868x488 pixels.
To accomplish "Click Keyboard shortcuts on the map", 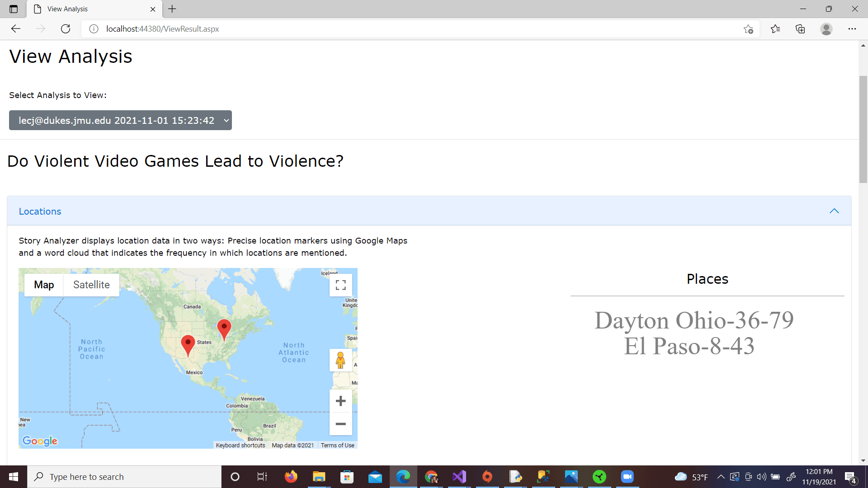I will pos(241,446).
